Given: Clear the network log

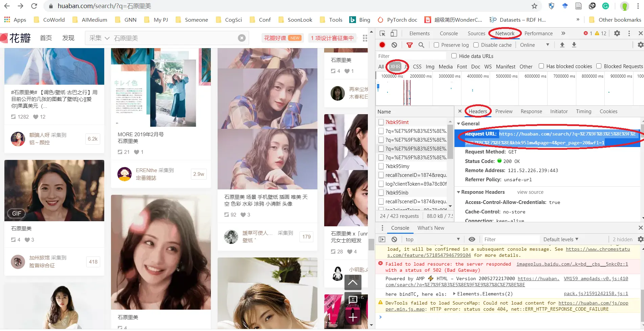Looking at the screenshot, I should coord(394,45).
